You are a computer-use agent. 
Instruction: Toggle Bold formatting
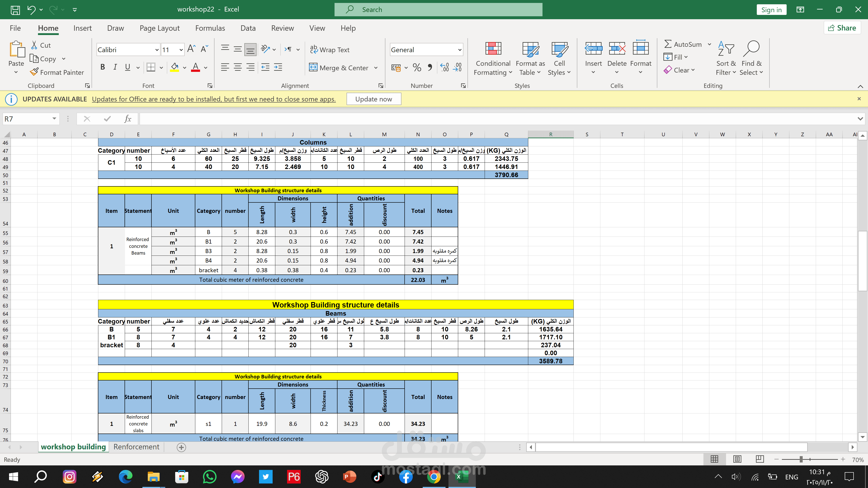(x=103, y=67)
